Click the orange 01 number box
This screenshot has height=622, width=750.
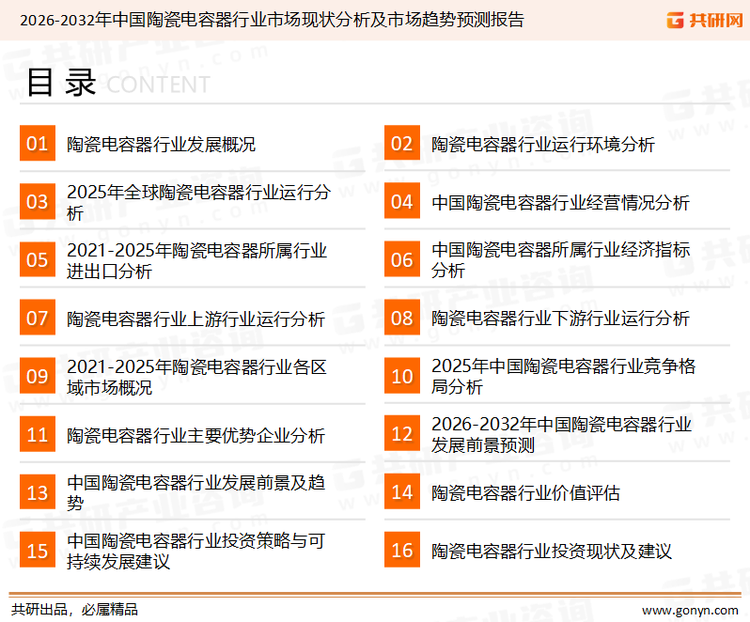[37, 143]
